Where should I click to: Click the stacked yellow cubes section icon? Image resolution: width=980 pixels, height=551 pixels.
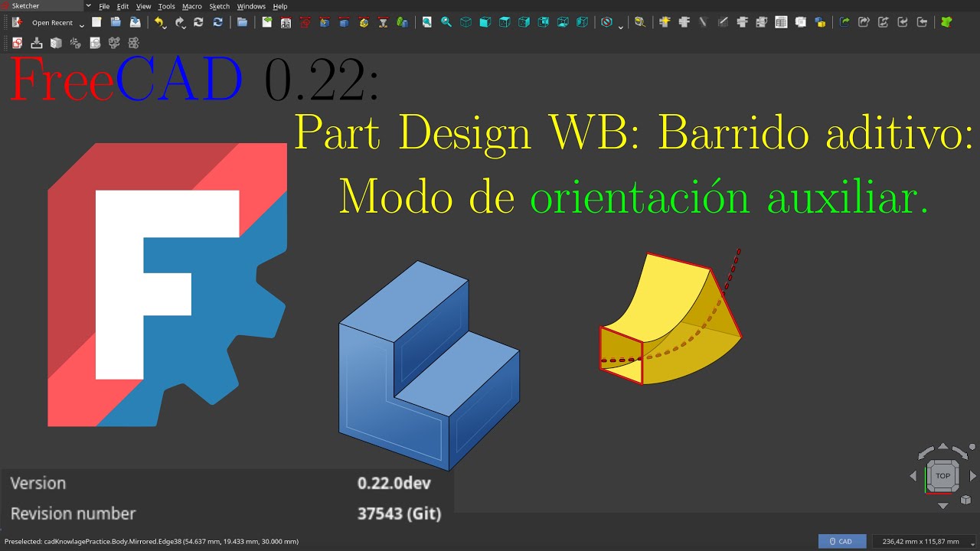coord(363,22)
